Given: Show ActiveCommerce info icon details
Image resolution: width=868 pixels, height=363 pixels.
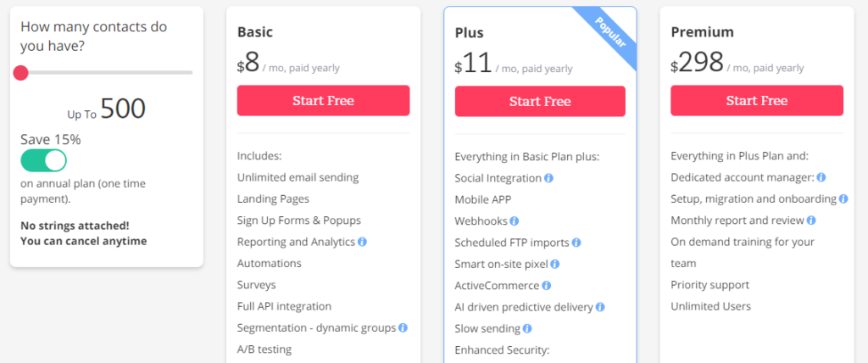Looking at the screenshot, I should click(x=546, y=286).
